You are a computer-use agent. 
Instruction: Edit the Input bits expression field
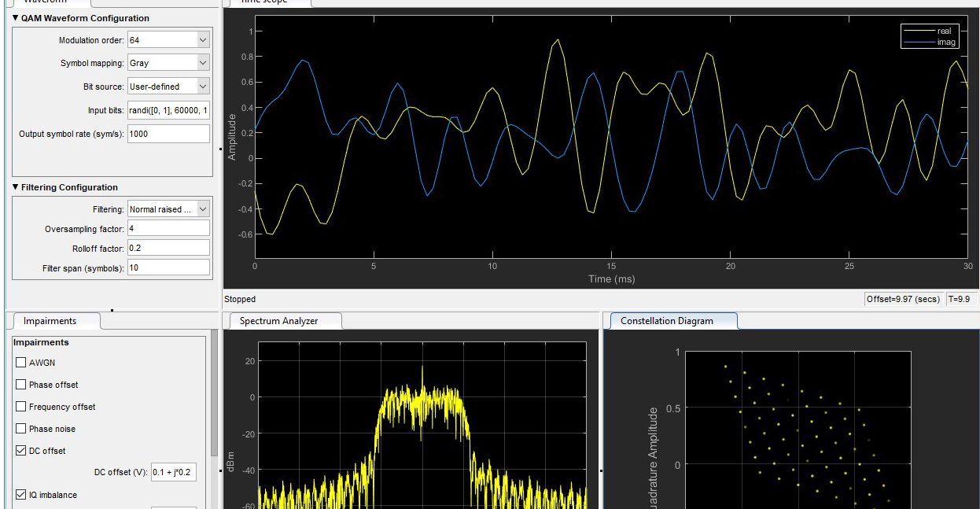[x=168, y=109]
